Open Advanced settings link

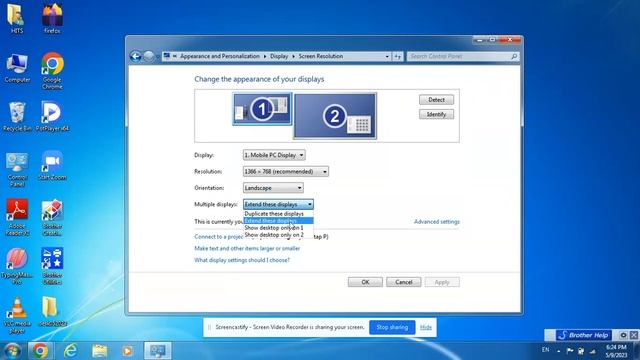point(437,222)
